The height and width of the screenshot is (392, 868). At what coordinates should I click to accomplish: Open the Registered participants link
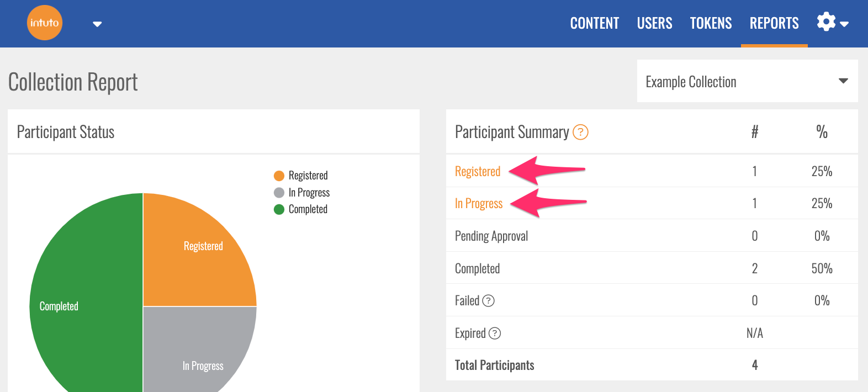pos(478,171)
